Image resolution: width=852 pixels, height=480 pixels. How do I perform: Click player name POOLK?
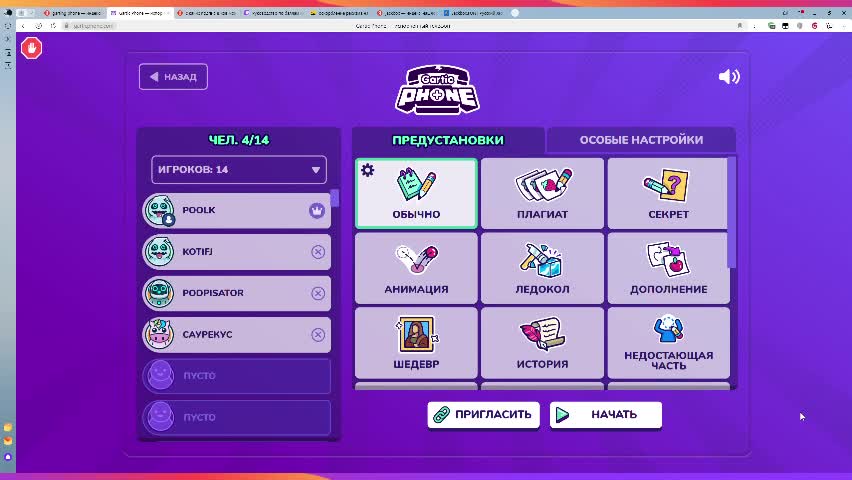pos(199,210)
